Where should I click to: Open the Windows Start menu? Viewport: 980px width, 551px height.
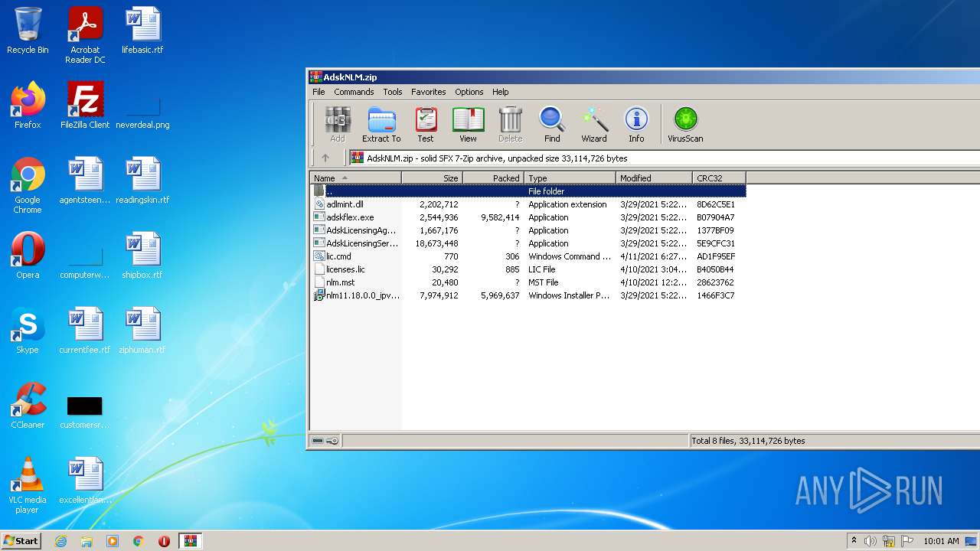21,540
